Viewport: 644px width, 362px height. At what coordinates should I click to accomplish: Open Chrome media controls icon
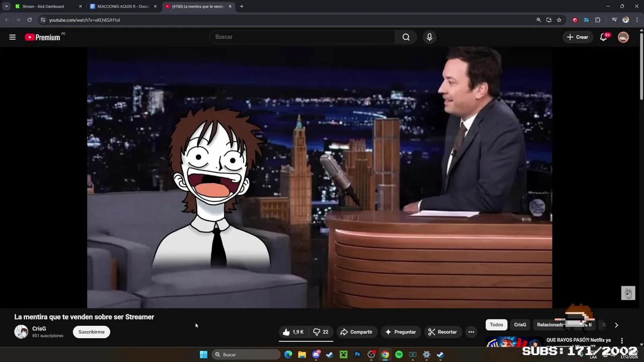tap(614, 20)
